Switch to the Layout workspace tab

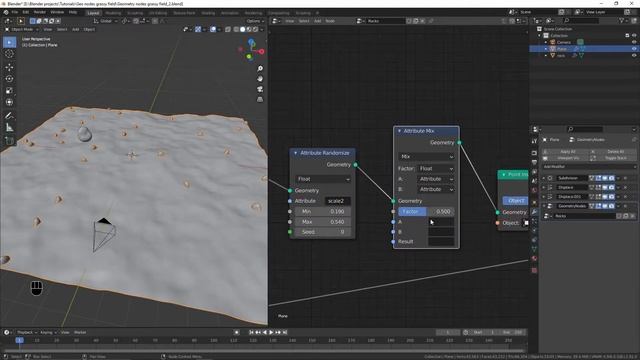click(x=93, y=13)
